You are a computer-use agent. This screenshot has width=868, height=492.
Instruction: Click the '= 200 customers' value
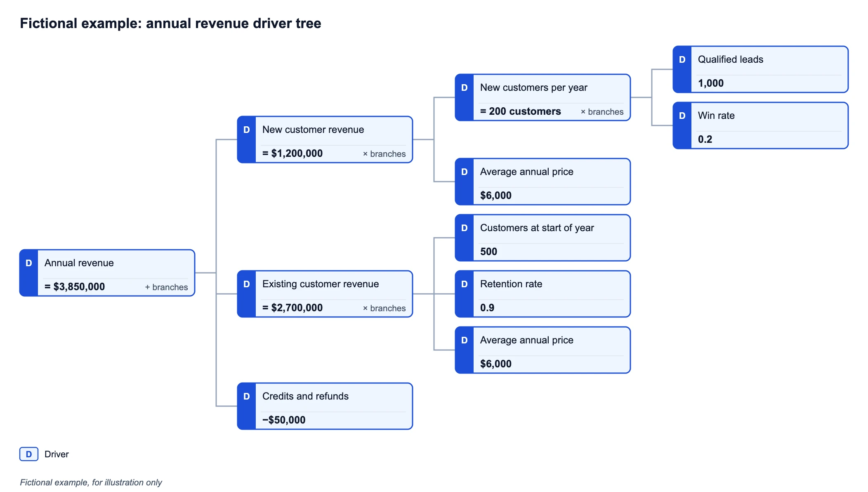(521, 111)
